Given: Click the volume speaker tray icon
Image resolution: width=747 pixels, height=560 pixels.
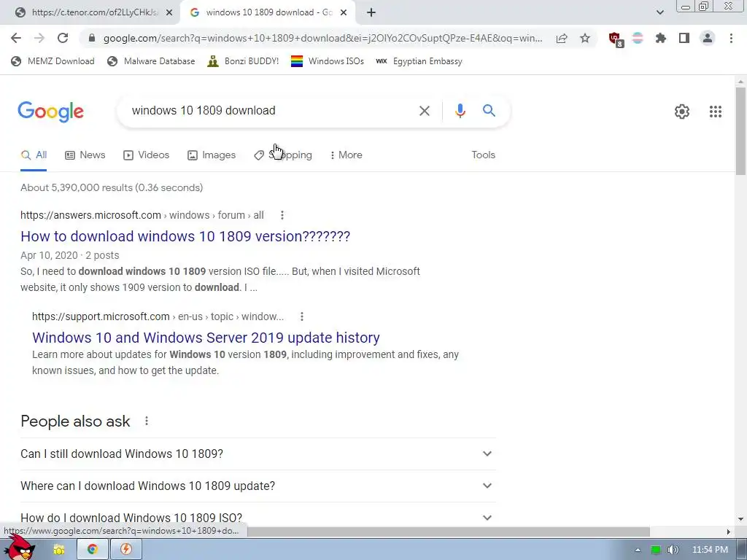Looking at the screenshot, I should click(x=673, y=550).
